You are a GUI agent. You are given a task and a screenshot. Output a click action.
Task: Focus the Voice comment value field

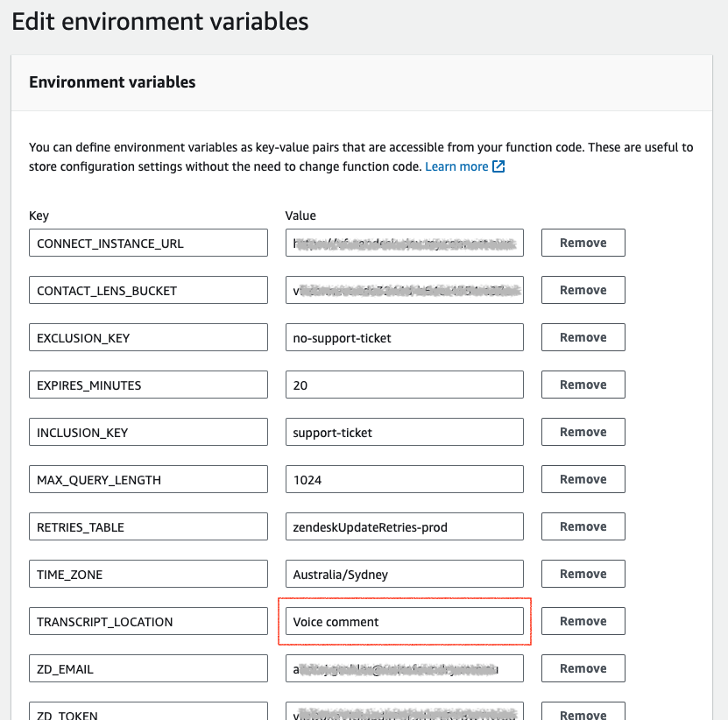pyautogui.click(x=404, y=622)
